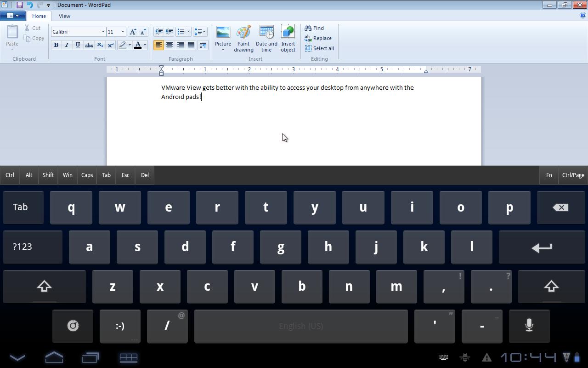Open the line spacing dropdown
The image size is (588, 368).
[x=200, y=32]
